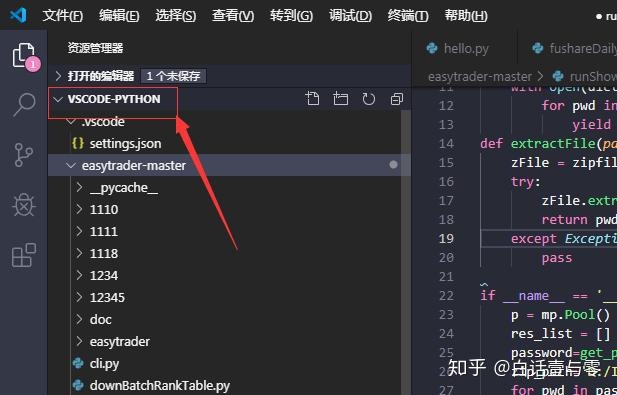Create a new file in VSCODE-PYTHON

[x=312, y=99]
